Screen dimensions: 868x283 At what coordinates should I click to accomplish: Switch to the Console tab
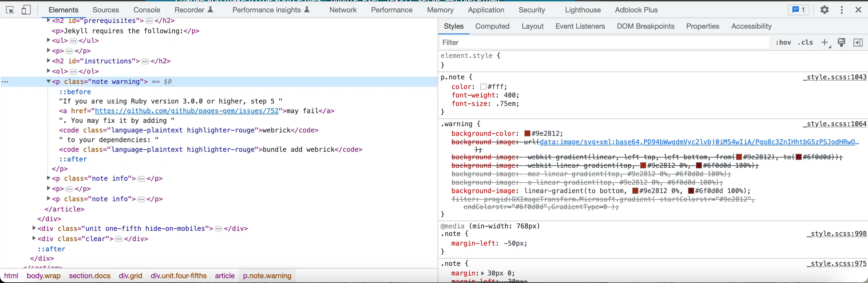click(x=146, y=10)
